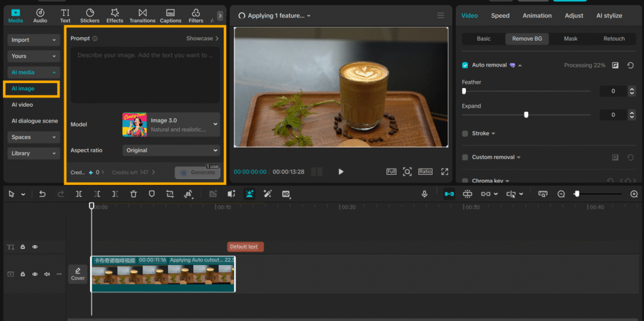Open the video clip Cover editor

(x=77, y=274)
